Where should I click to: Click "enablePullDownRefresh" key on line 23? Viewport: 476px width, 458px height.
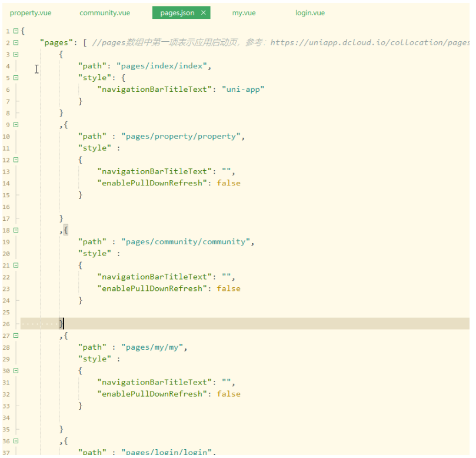click(x=152, y=288)
